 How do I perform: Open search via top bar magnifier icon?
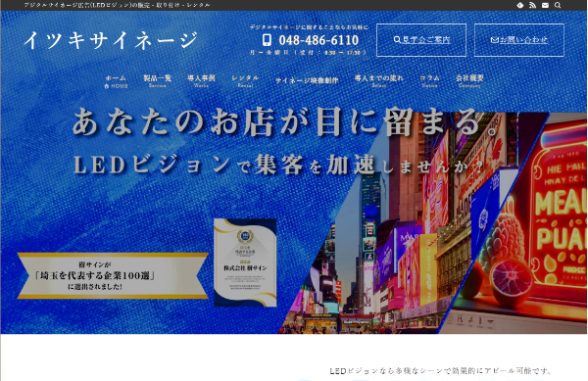(558, 5)
